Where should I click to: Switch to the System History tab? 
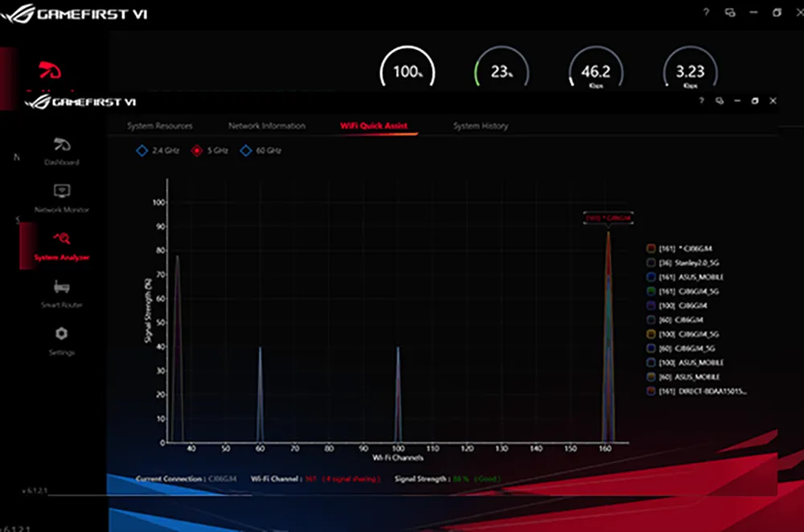click(480, 126)
